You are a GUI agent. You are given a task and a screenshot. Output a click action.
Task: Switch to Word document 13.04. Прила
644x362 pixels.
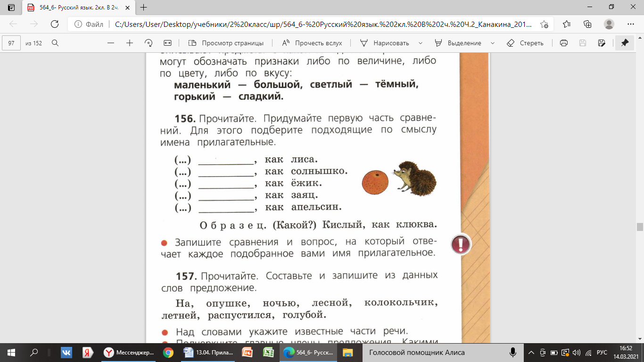(208, 352)
